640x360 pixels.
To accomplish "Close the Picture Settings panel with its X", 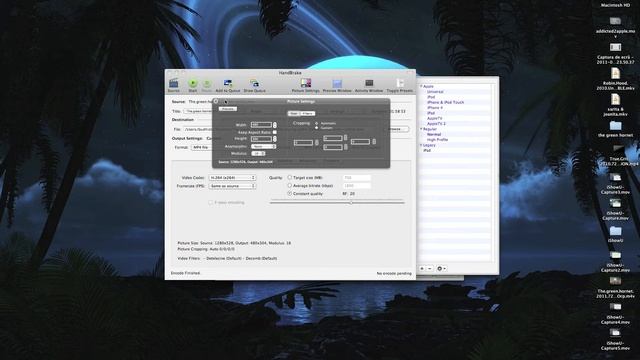I will (x=216, y=101).
